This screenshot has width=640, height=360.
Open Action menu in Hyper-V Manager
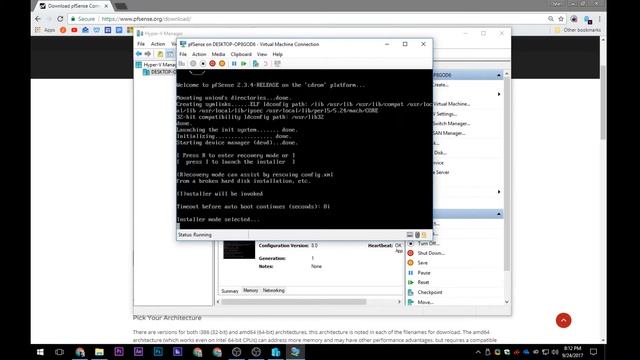point(158,44)
